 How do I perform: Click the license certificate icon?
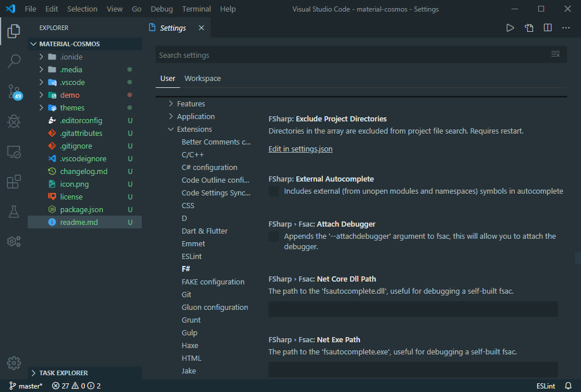point(52,197)
